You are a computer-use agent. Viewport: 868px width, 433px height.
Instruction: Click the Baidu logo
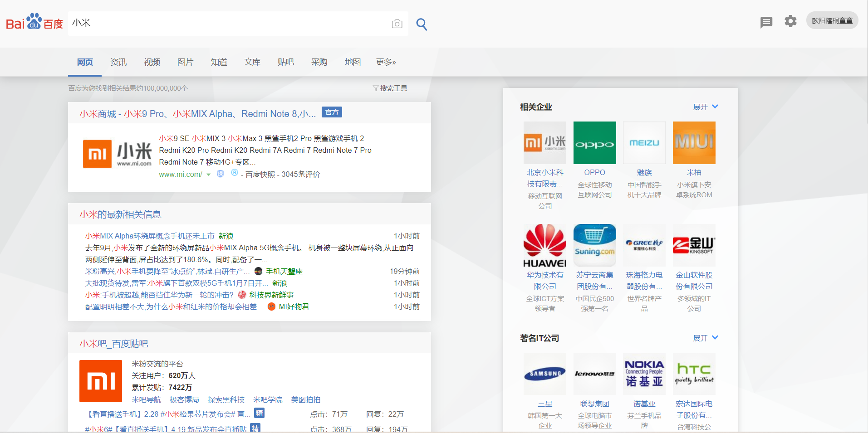point(34,21)
